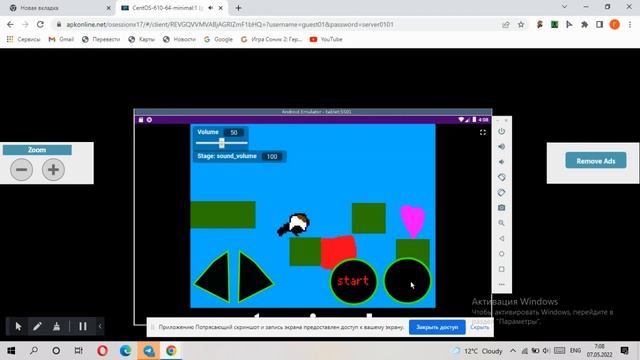Raise emulator volume with the volume-up icon
Screen dimensions: 640x360
click(502, 147)
